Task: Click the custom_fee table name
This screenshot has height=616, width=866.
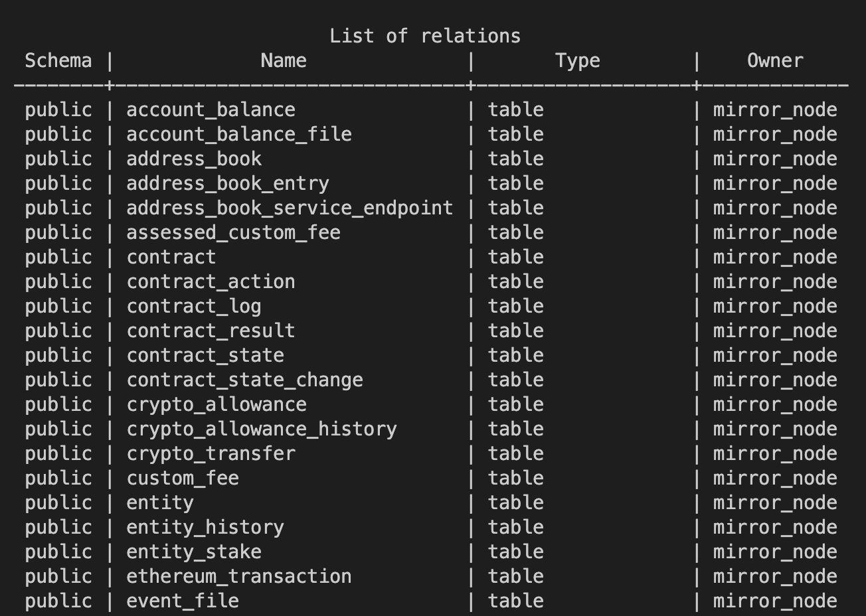Action: pos(183,478)
